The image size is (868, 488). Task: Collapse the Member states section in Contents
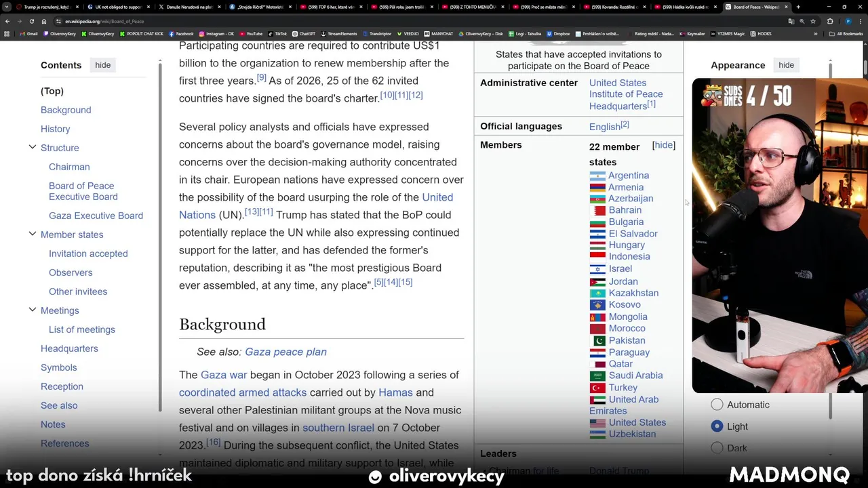32,234
